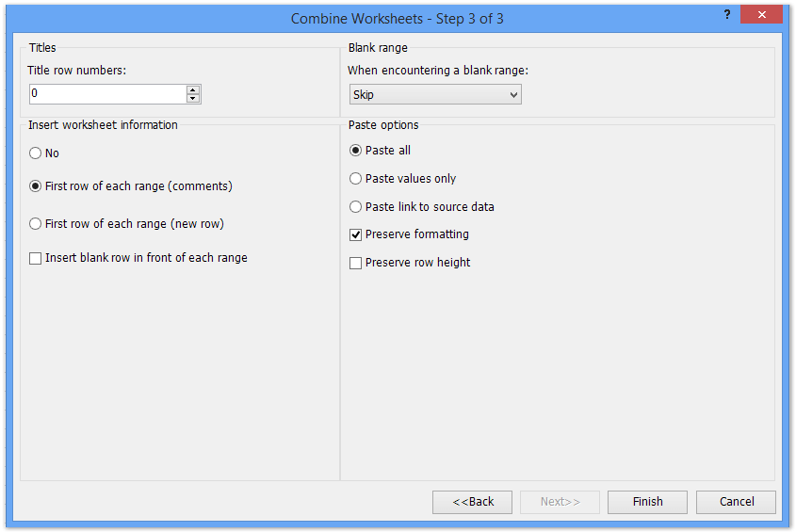The image size is (796, 532).
Task: Click Finish to combine worksheets
Action: coord(647,502)
